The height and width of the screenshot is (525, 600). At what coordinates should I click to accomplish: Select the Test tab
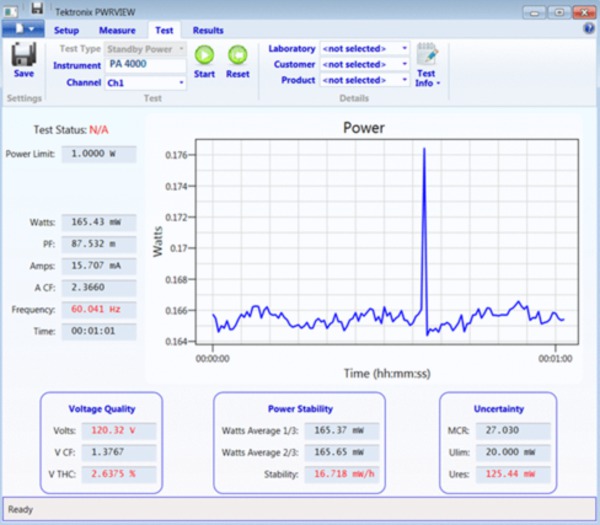pos(164,30)
